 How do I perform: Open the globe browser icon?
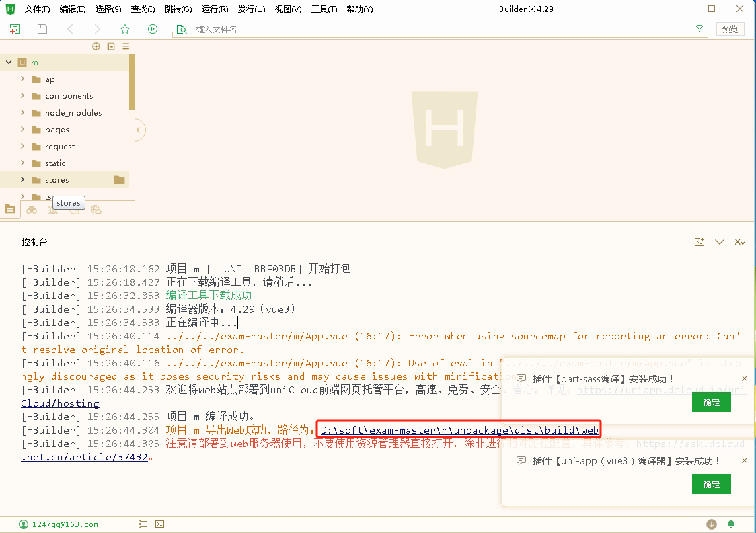pos(96,210)
